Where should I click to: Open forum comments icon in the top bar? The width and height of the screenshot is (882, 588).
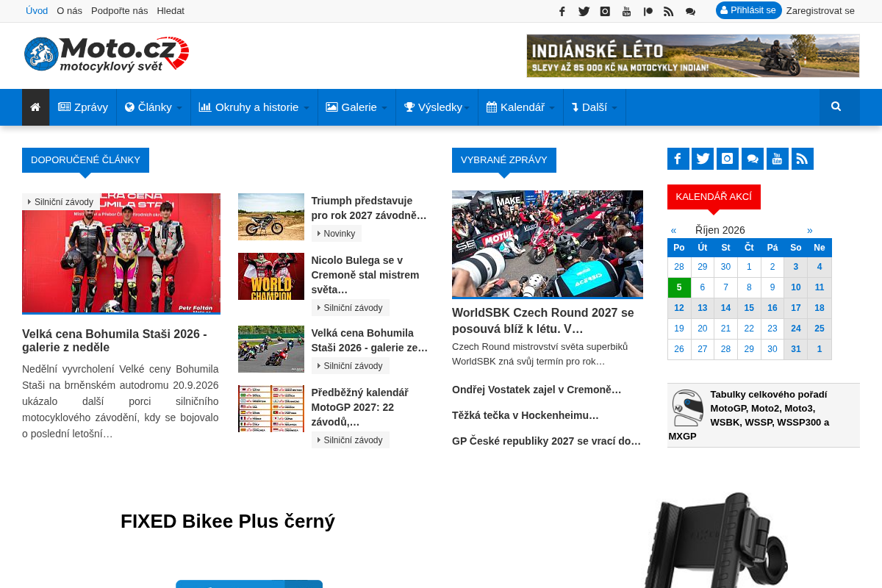click(690, 11)
